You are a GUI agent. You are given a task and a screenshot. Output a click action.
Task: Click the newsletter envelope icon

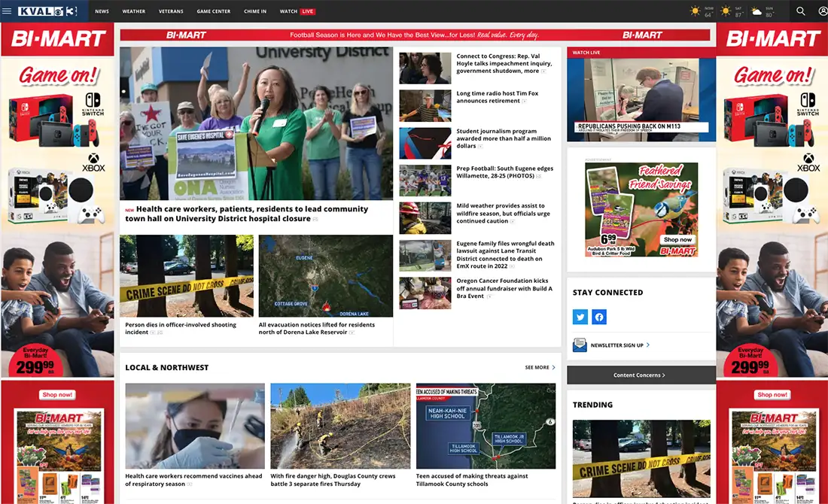coord(580,345)
